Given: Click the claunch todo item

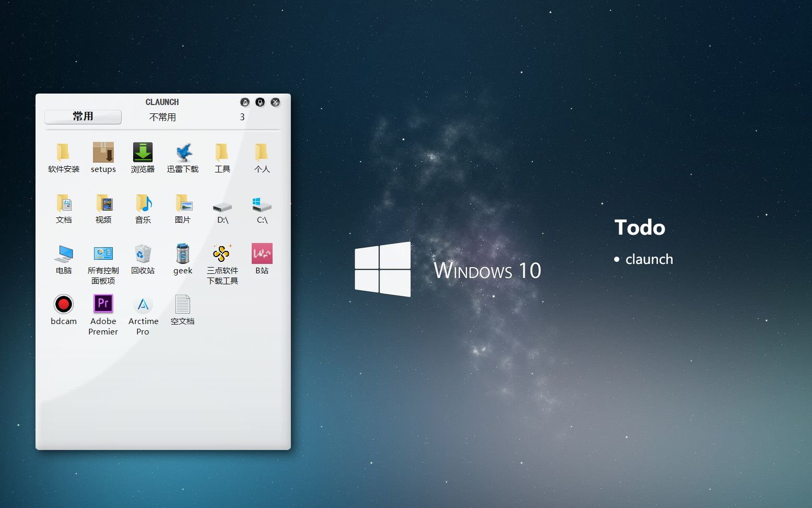Looking at the screenshot, I should tap(649, 259).
